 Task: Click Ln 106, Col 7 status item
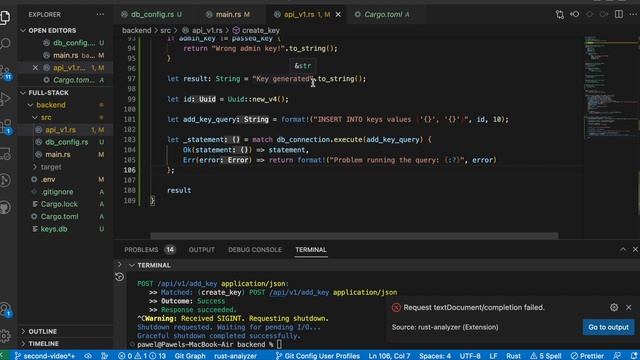coord(389,356)
